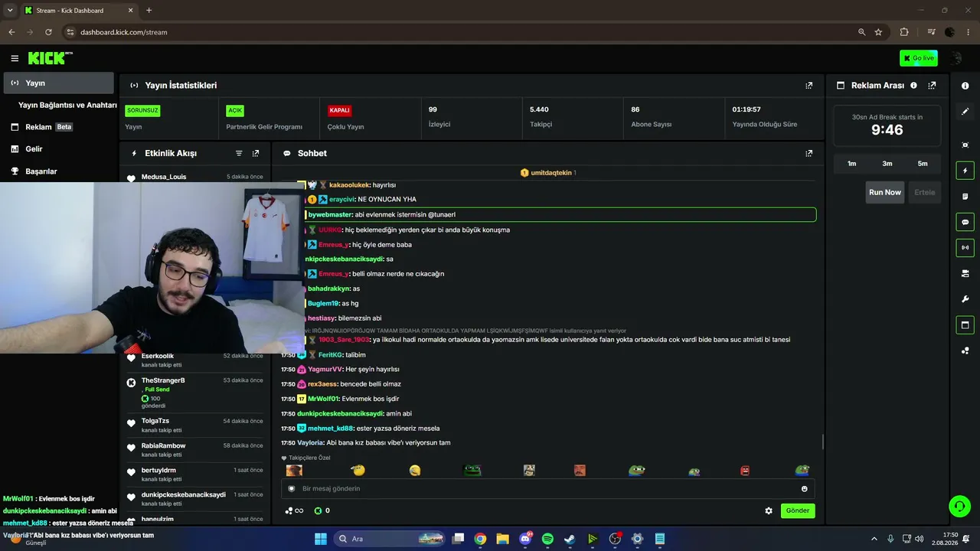Click the capture frame icon in right toolbar
Viewport: 980px width, 551px height.
965,145
